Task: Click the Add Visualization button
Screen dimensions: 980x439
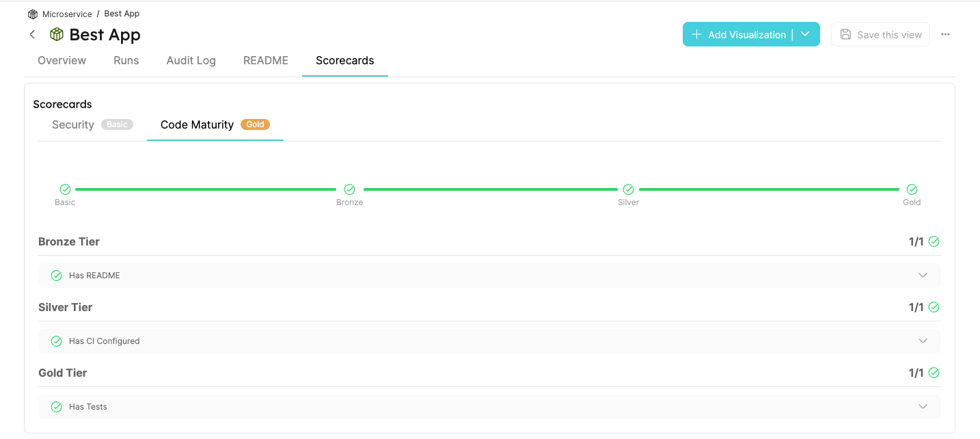Action: 740,34
